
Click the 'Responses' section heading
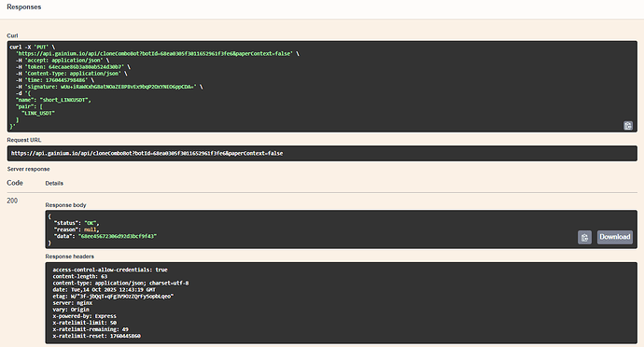click(x=24, y=7)
